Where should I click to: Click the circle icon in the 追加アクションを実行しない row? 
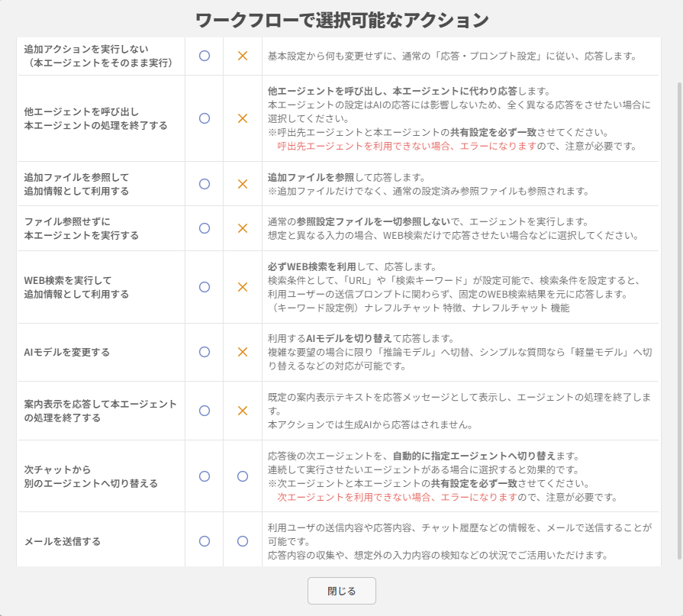[x=204, y=56]
